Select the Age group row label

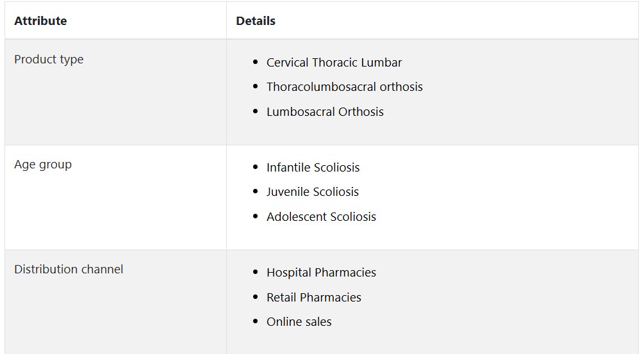point(43,165)
